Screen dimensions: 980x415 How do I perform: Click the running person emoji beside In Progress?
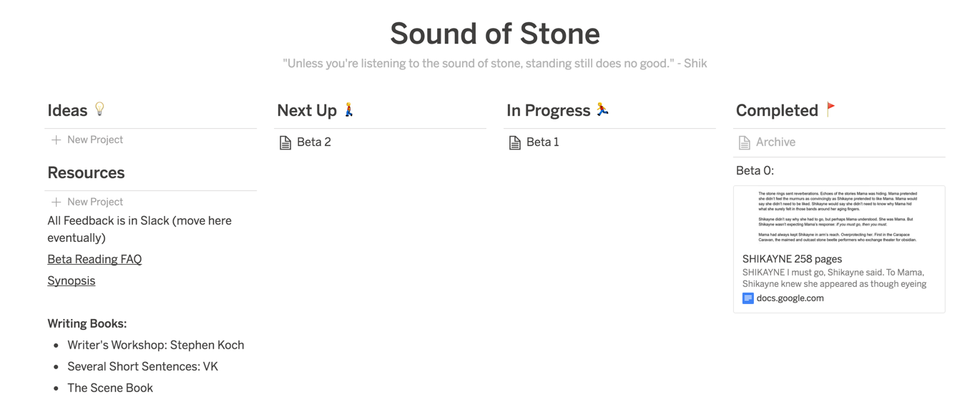coord(603,109)
